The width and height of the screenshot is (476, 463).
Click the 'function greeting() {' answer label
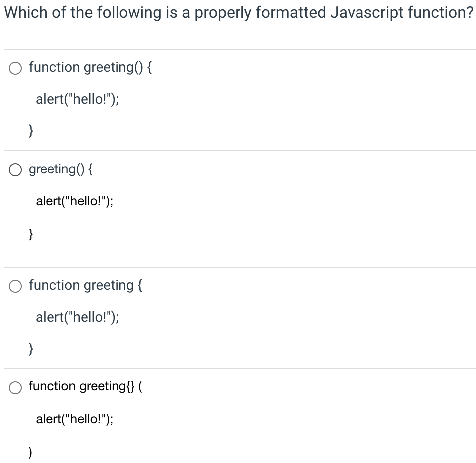point(91,67)
